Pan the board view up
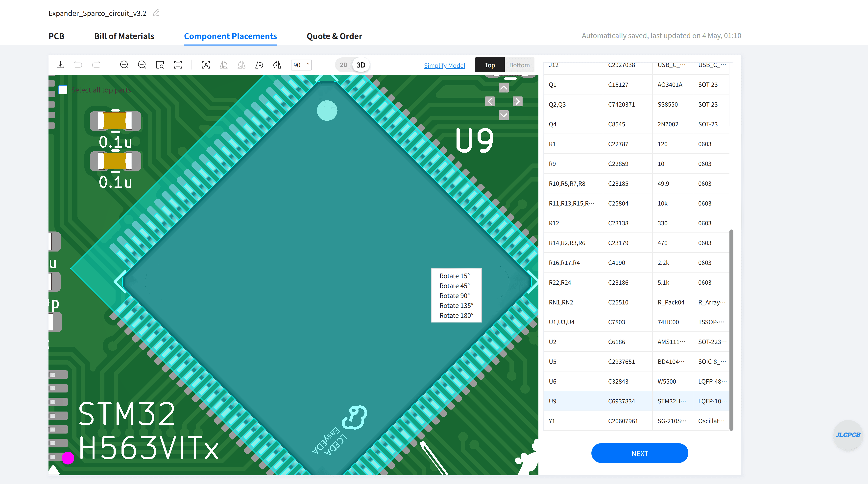This screenshot has width=868, height=484. point(504,88)
